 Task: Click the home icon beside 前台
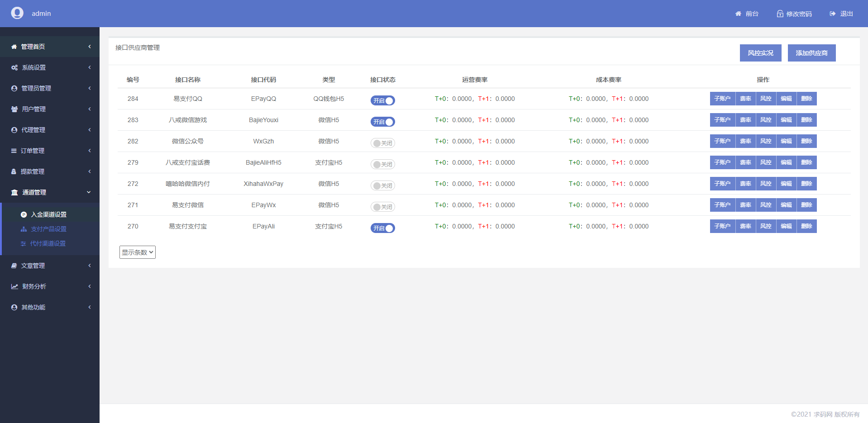[738, 14]
